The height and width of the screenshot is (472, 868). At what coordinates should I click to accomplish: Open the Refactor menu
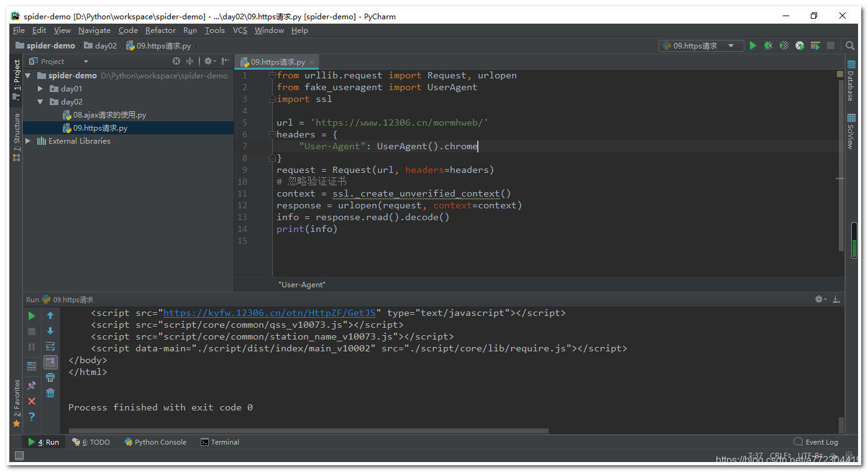coord(160,30)
